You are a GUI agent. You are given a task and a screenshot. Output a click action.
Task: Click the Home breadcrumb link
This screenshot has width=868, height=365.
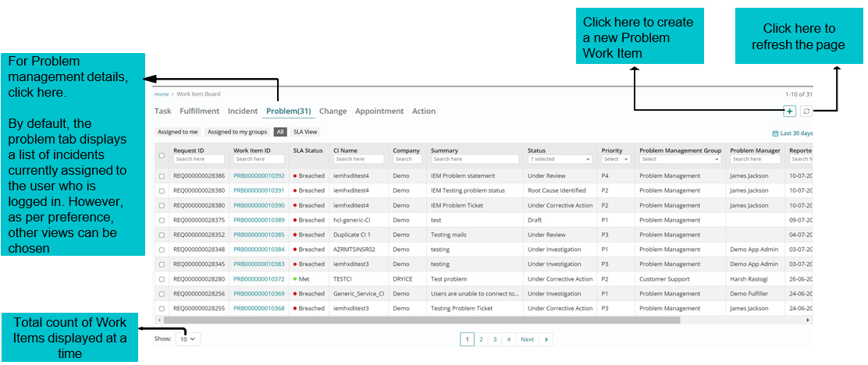point(161,94)
